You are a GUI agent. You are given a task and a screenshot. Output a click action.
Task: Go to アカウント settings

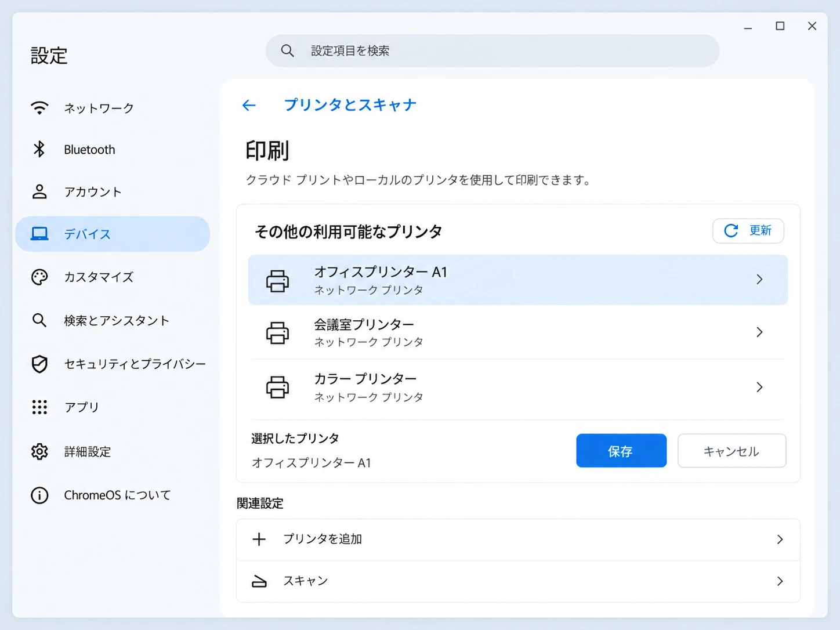tap(113, 192)
